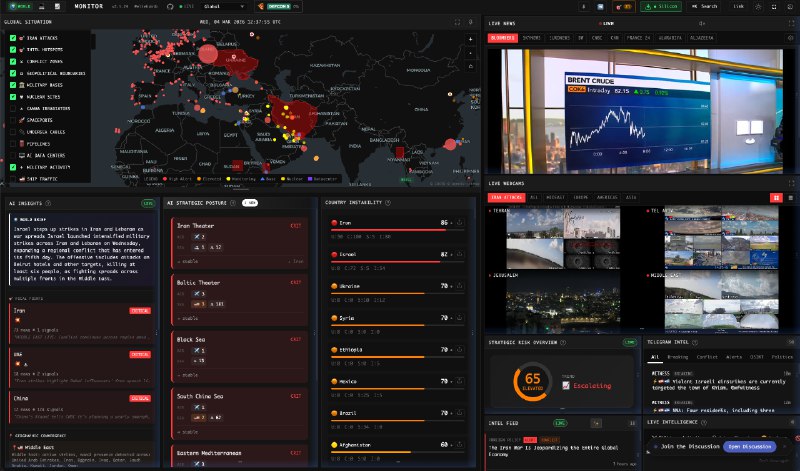Toggle fullscreen mode from the header
This screenshot has width=800, height=471.
click(774, 7)
